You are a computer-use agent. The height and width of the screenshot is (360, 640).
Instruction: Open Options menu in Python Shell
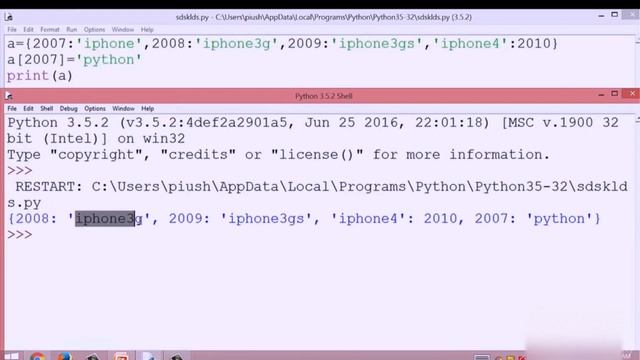click(95, 109)
